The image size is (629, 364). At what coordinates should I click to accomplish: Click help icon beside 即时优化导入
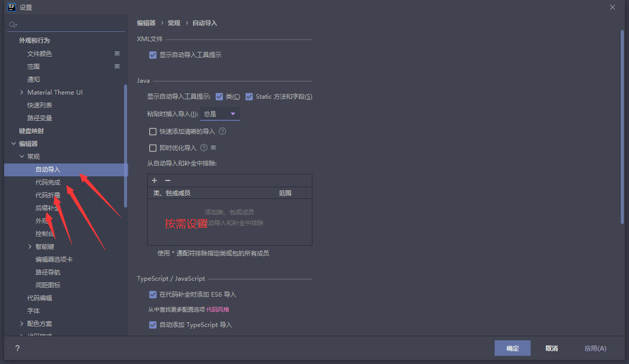(x=204, y=148)
